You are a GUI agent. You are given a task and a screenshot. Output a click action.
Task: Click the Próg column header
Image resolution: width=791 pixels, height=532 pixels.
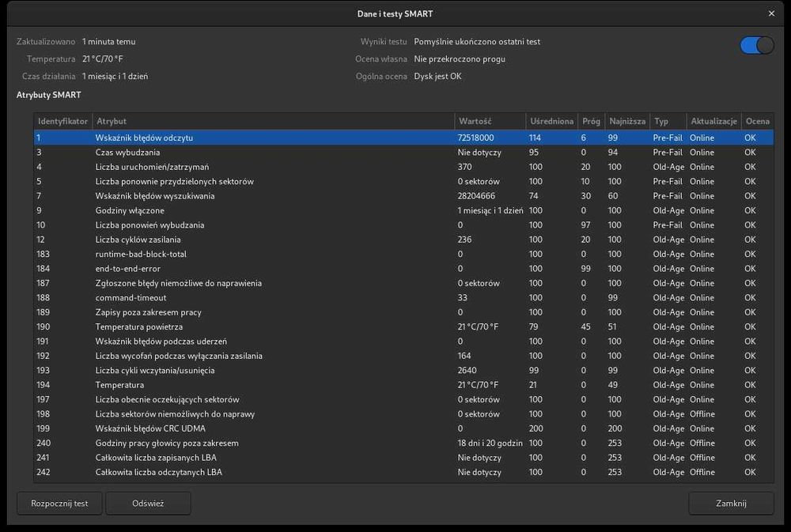[x=591, y=121]
